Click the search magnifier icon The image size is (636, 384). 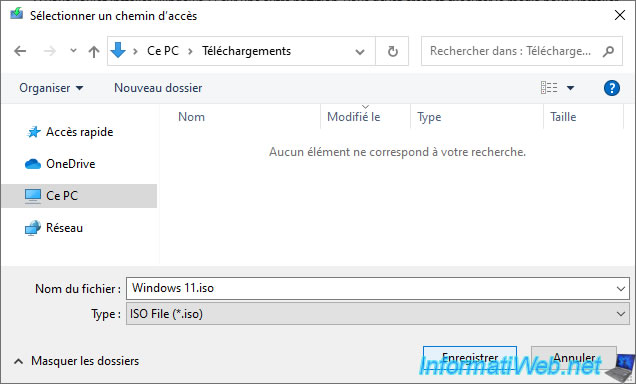point(608,51)
